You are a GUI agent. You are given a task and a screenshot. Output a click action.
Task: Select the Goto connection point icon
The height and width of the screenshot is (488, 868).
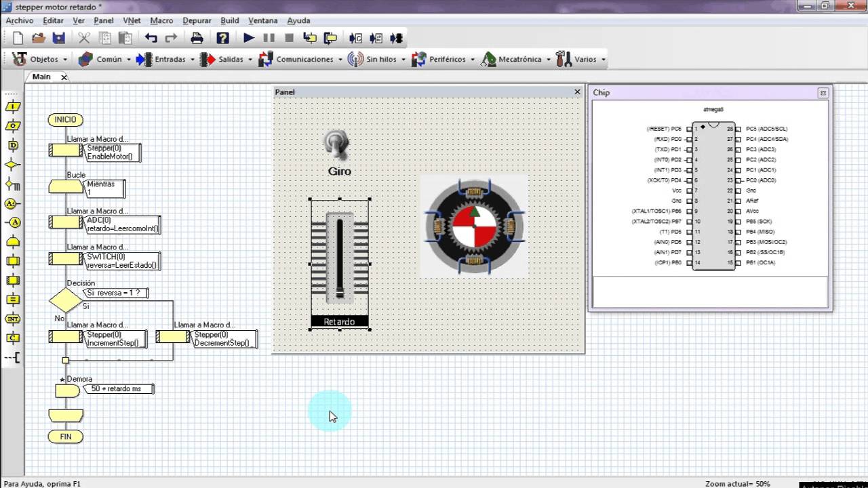[x=12, y=222]
